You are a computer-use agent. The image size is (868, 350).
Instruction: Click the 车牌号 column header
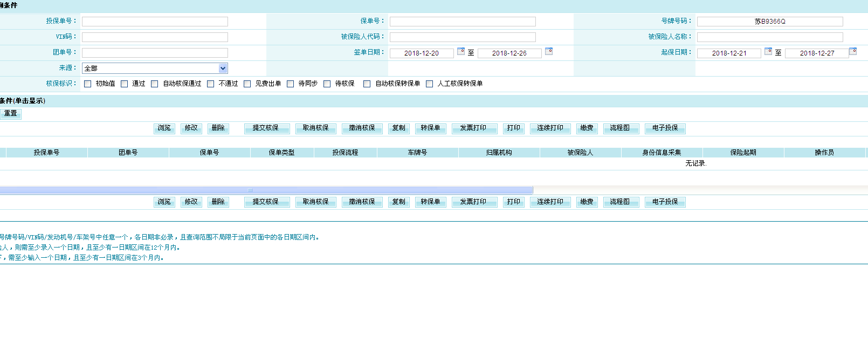pyautogui.click(x=418, y=153)
